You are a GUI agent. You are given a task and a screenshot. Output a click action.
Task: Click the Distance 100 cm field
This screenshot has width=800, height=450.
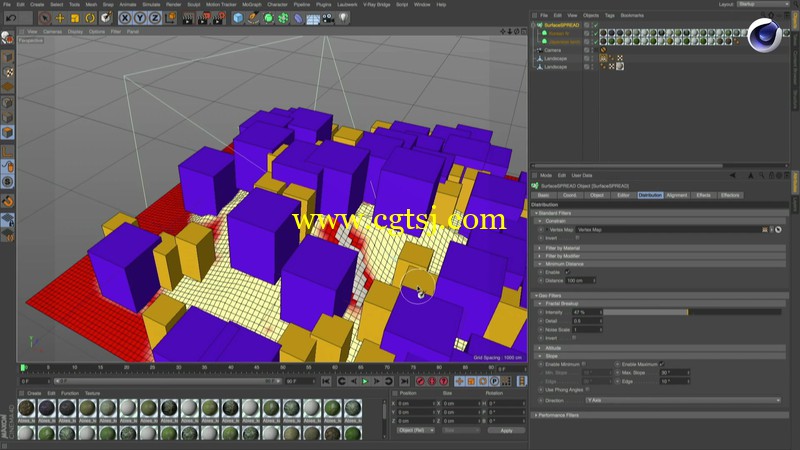click(581, 281)
